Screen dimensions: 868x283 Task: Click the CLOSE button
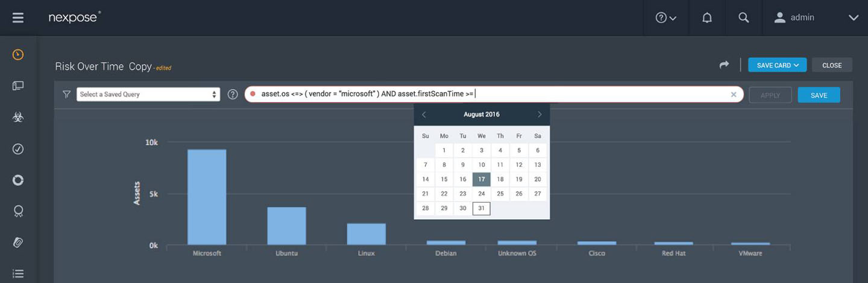pyautogui.click(x=831, y=65)
